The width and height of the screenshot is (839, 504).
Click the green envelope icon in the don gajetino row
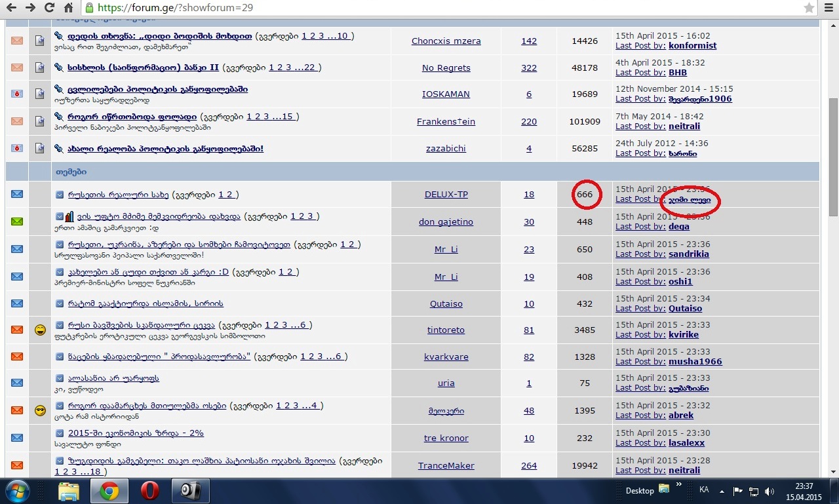point(17,222)
